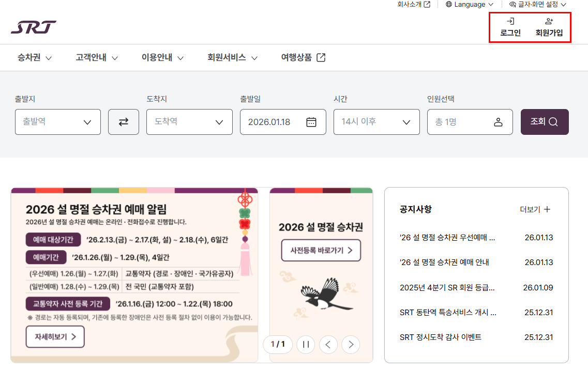
Task: Click the 회원가입 text link
Action: coord(549,33)
